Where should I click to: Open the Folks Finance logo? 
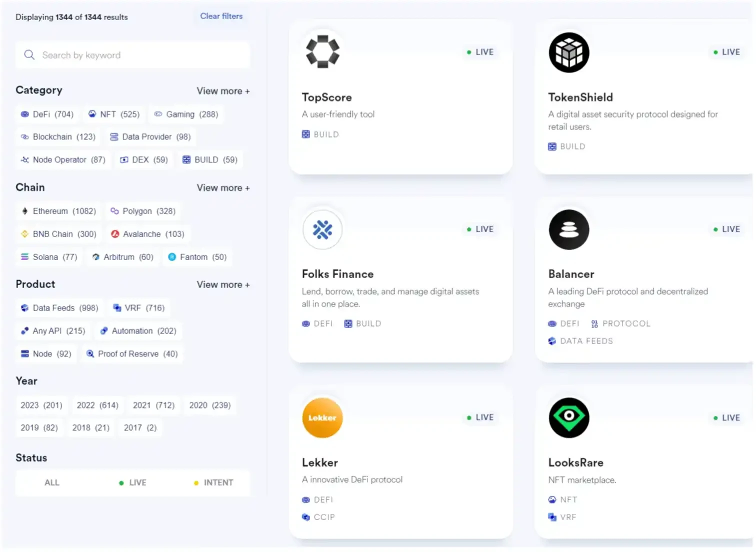point(322,229)
